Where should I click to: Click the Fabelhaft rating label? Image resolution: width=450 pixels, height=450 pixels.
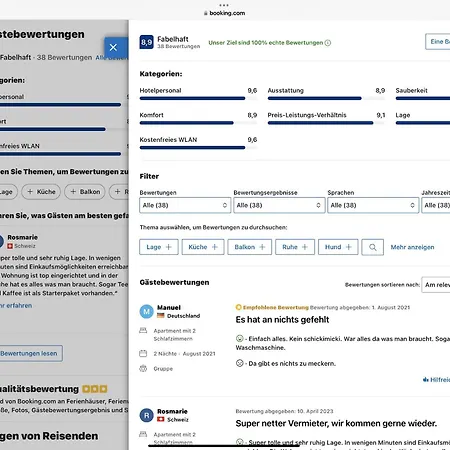pos(173,39)
